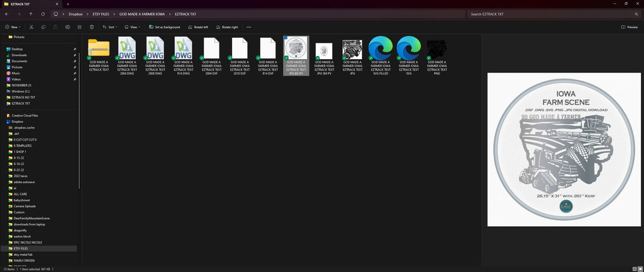Toggle the Preview pane button
644x272 pixels.
coord(630,27)
